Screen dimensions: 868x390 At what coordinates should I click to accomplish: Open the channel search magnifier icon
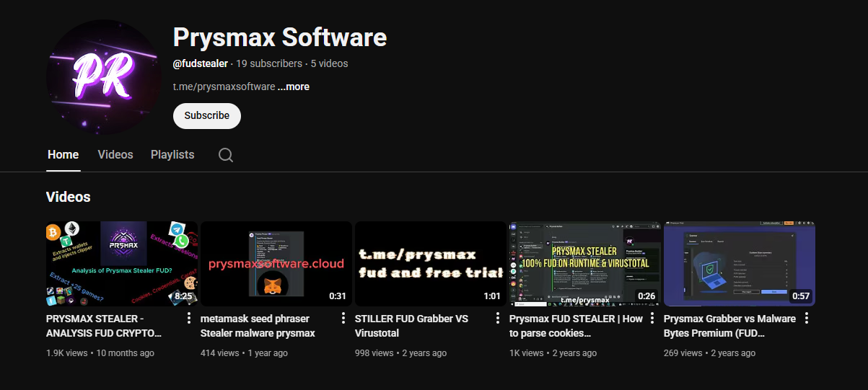tap(226, 155)
